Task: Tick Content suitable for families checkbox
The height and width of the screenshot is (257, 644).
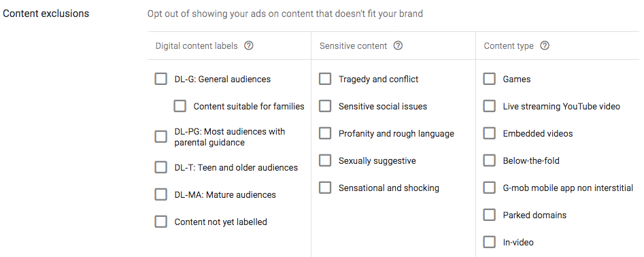Action: [x=180, y=106]
